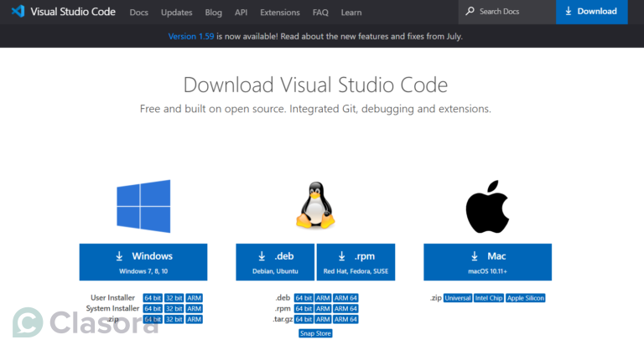Open the Version 1.59 link
This screenshot has width=644, height=345.
pos(191,36)
